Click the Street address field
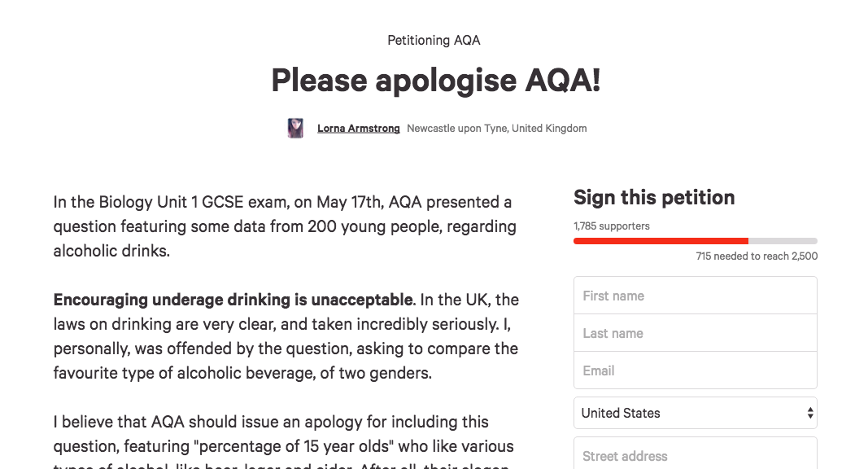868x469 pixels. [x=696, y=454]
